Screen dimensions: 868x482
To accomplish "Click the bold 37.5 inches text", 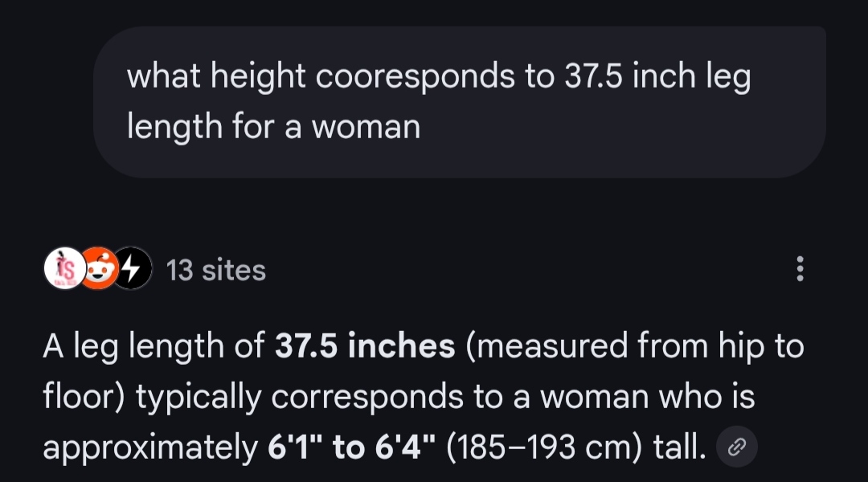I will point(365,346).
